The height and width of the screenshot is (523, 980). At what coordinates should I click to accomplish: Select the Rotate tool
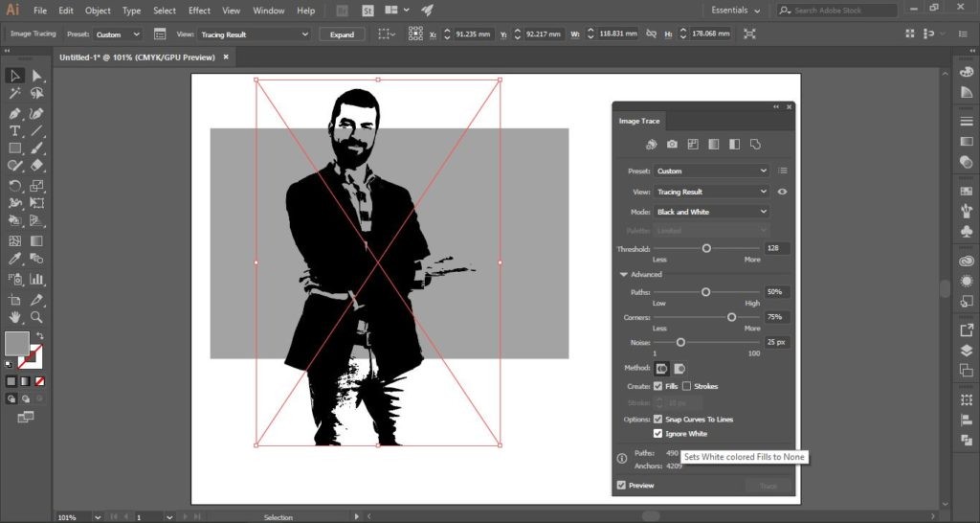tap(14, 186)
